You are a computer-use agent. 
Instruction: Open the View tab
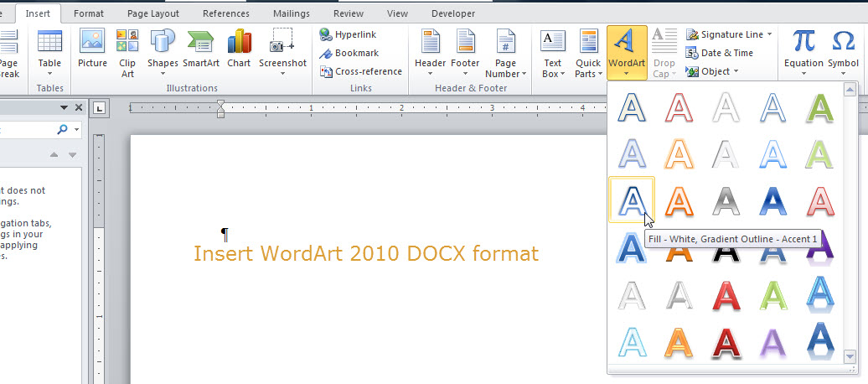[397, 13]
